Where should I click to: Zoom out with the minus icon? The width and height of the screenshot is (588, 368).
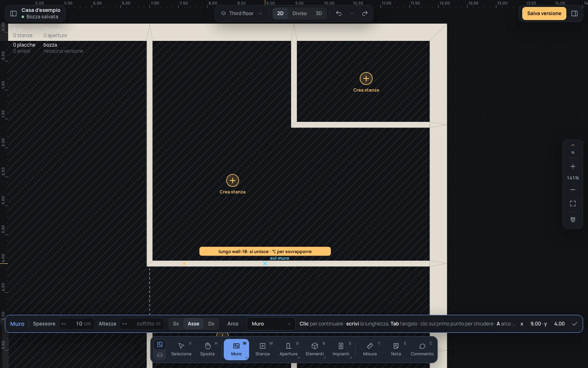coord(573,190)
